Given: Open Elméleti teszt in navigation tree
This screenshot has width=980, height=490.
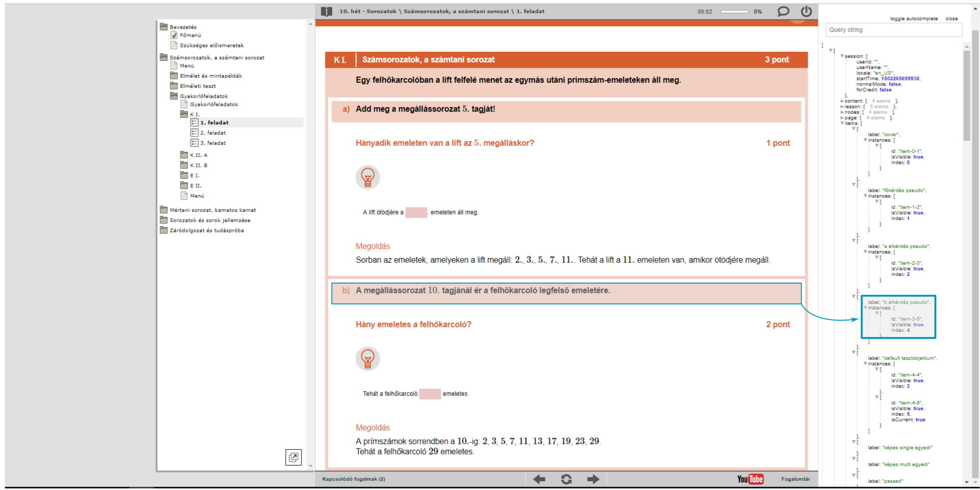Looking at the screenshot, I should click(197, 86).
